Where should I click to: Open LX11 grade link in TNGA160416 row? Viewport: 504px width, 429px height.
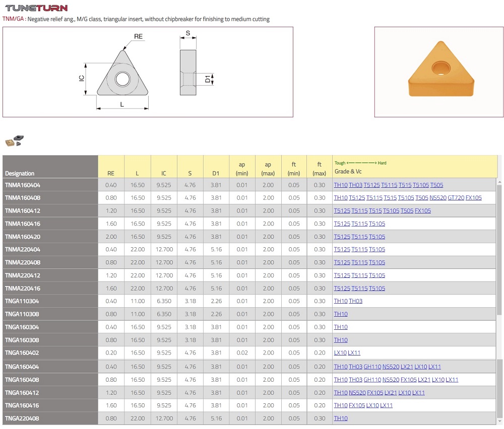[x=387, y=405]
